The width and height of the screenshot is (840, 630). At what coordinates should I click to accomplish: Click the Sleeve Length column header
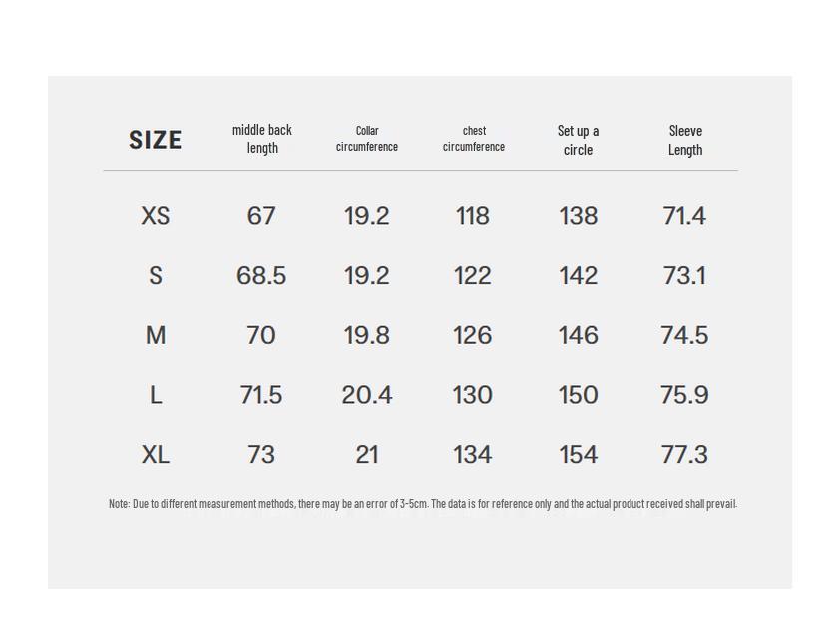[x=685, y=140]
